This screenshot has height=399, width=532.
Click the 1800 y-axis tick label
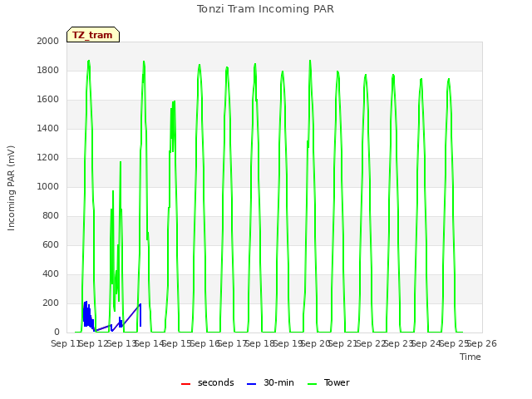tap(48, 70)
